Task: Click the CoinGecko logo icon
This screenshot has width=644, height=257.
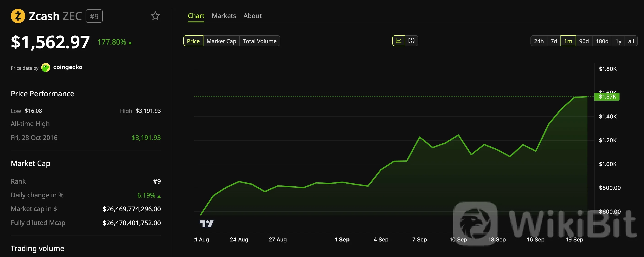Action: 46,67
